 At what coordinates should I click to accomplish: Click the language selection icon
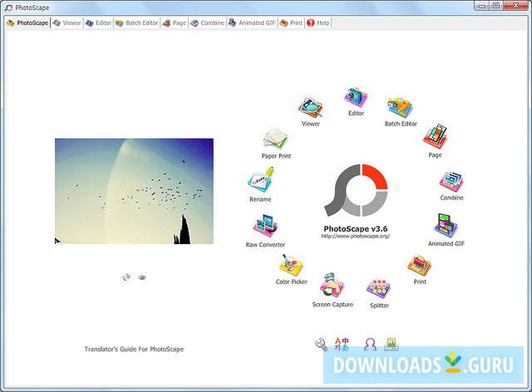point(342,344)
